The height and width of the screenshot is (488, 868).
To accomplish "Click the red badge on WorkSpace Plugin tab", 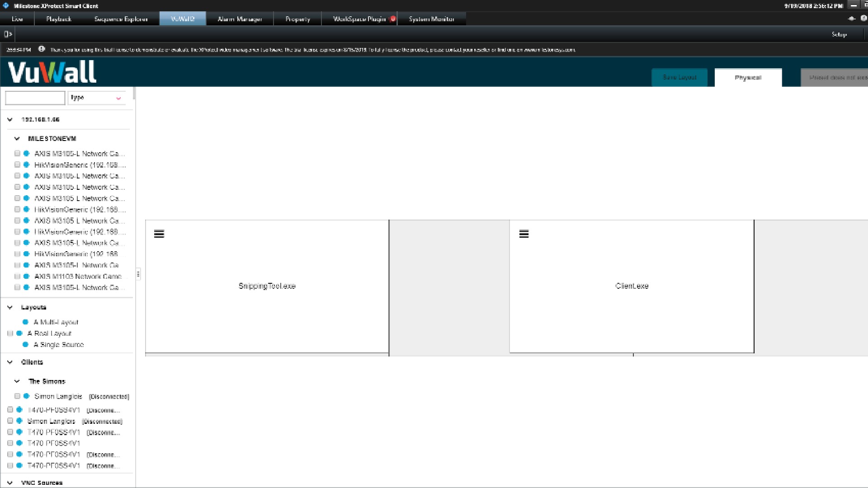I will [392, 19].
